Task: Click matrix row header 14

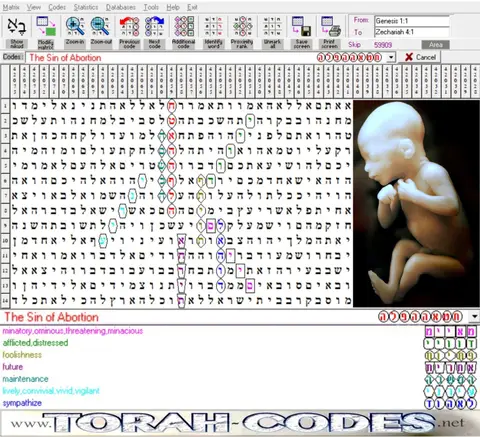Action: click(x=5, y=300)
